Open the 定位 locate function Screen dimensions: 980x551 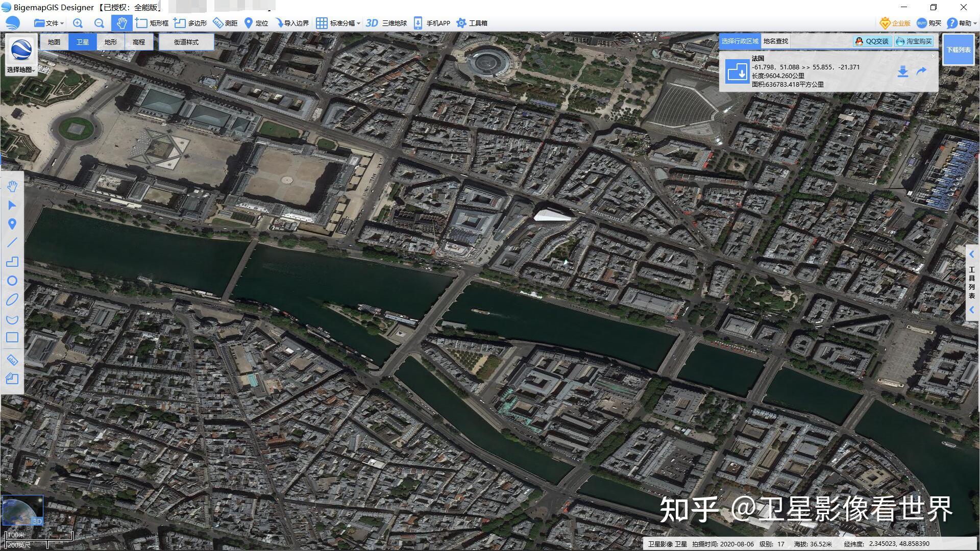tap(258, 22)
